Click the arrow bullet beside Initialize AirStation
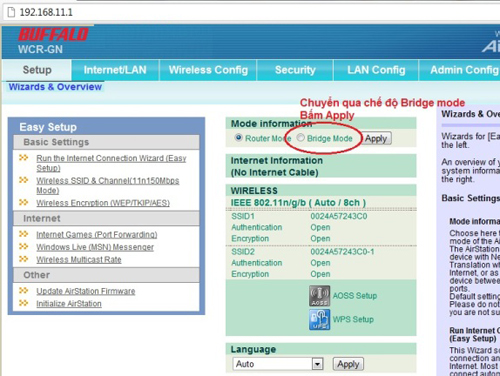This screenshot has height=376, width=500. tap(23, 303)
